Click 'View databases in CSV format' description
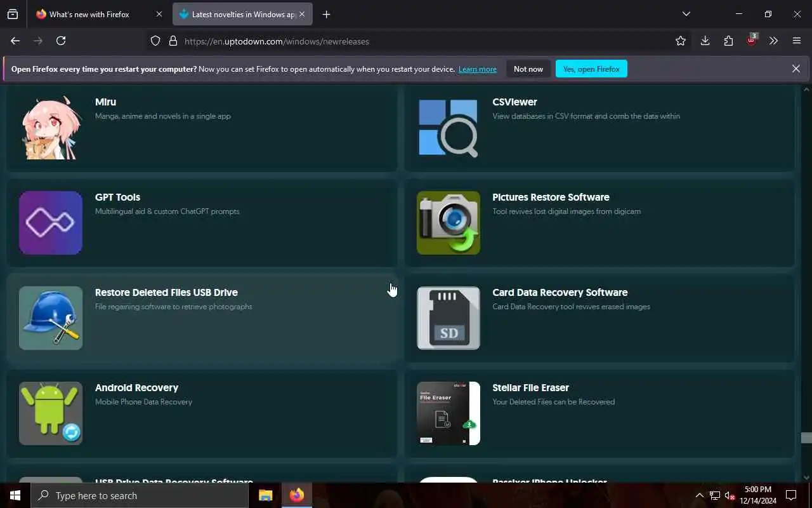812x508 pixels. click(586, 116)
